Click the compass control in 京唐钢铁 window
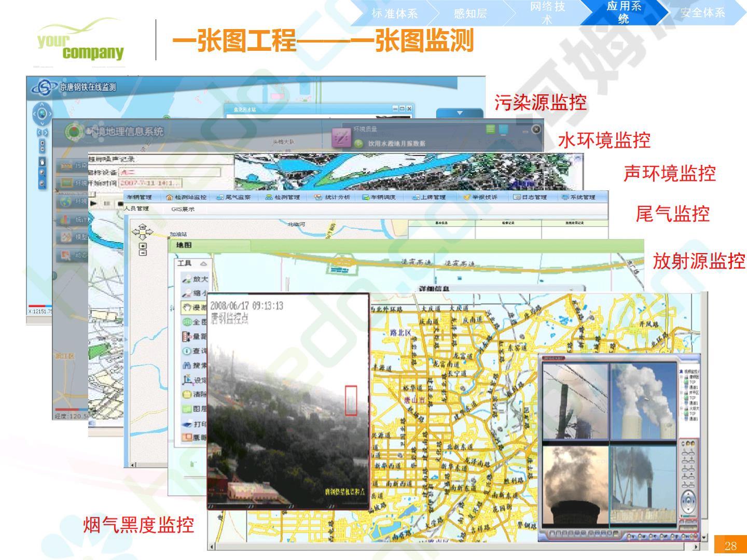The image size is (747, 560). [42, 114]
